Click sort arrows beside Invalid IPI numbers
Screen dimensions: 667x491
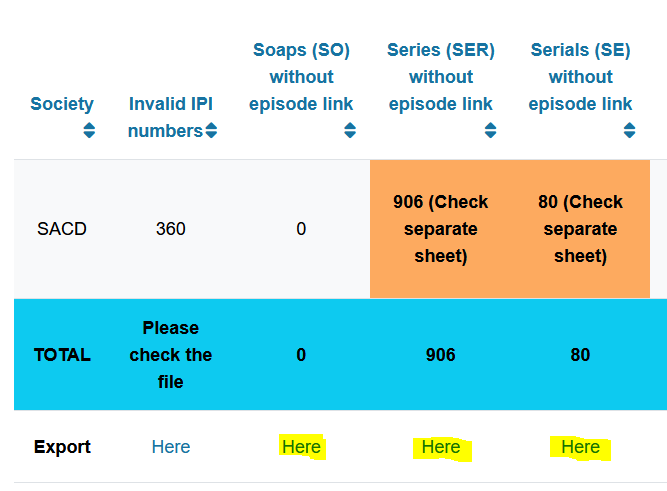211,130
